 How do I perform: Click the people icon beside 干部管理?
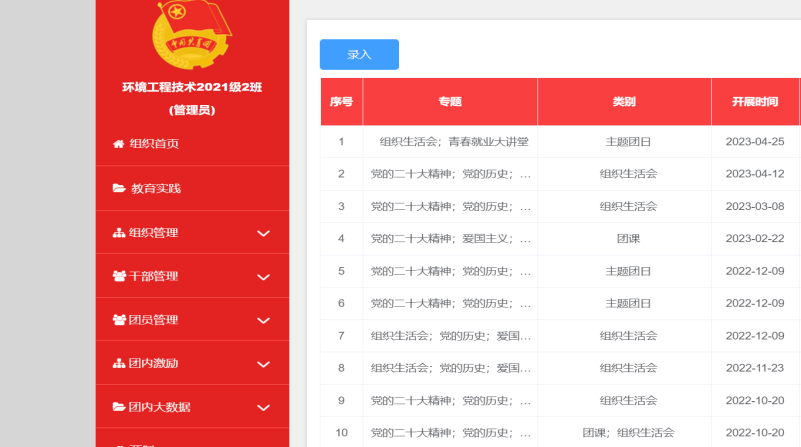(119, 277)
